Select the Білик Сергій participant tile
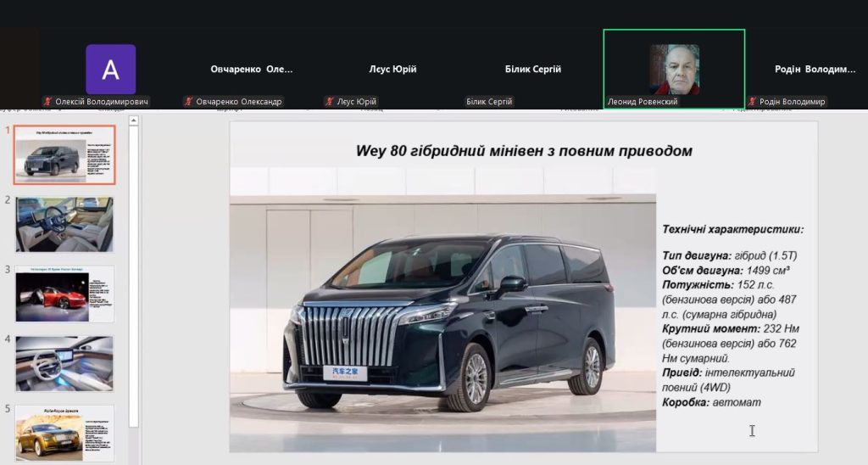Screen dimensions: 868x465 tap(532, 70)
